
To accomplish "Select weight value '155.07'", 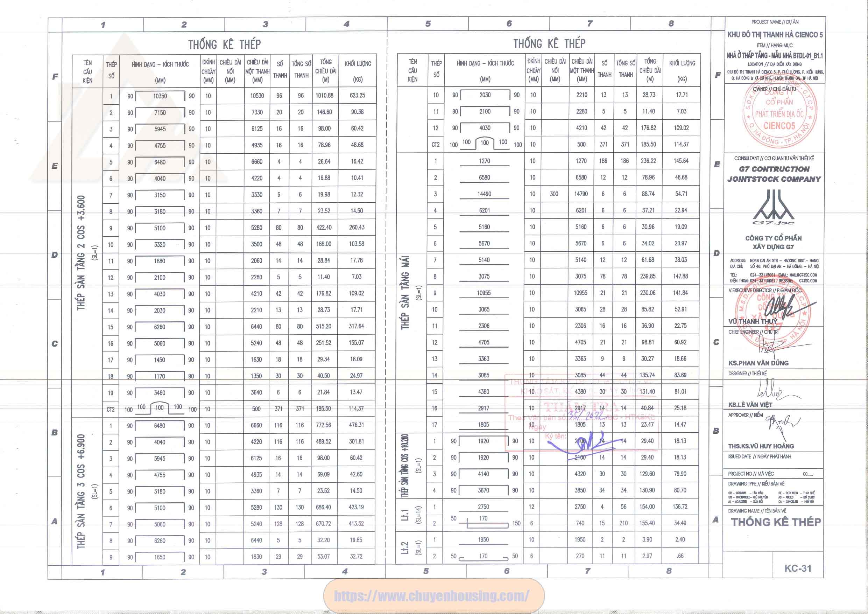I will tap(356, 343).
